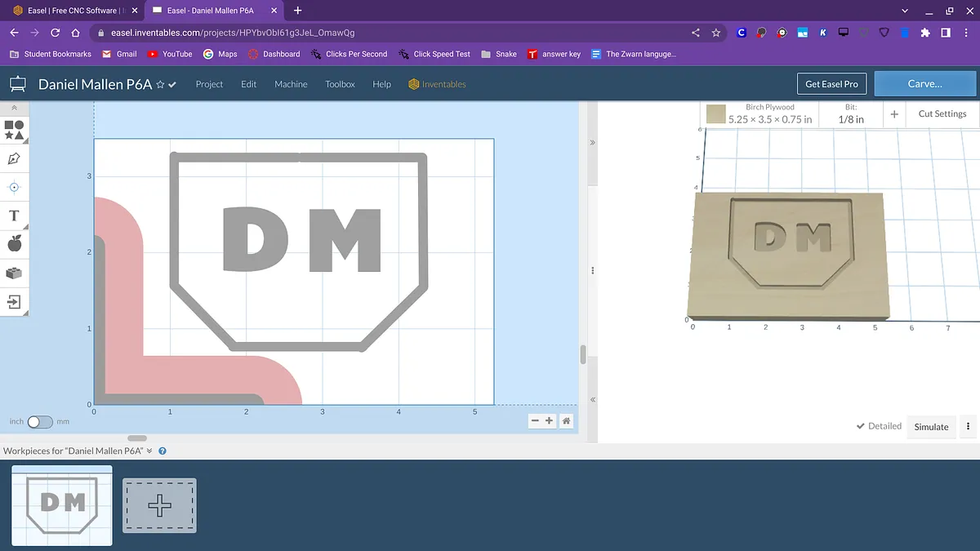The image size is (980, 551).
Task: Collapse the left tool panel chevron
Action: (x=14, y=108)
